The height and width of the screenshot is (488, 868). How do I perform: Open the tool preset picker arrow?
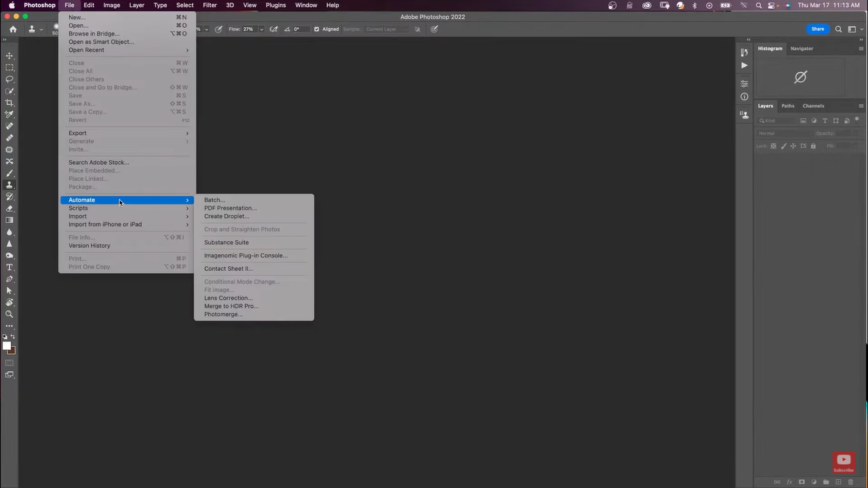[x=41, y=29]
